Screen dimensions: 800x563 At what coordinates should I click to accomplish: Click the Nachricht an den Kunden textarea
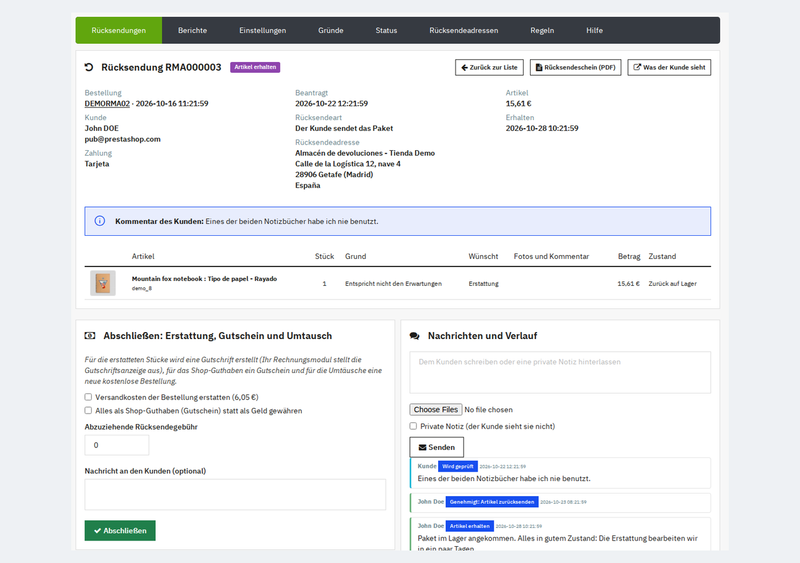[x=235, y=495]
